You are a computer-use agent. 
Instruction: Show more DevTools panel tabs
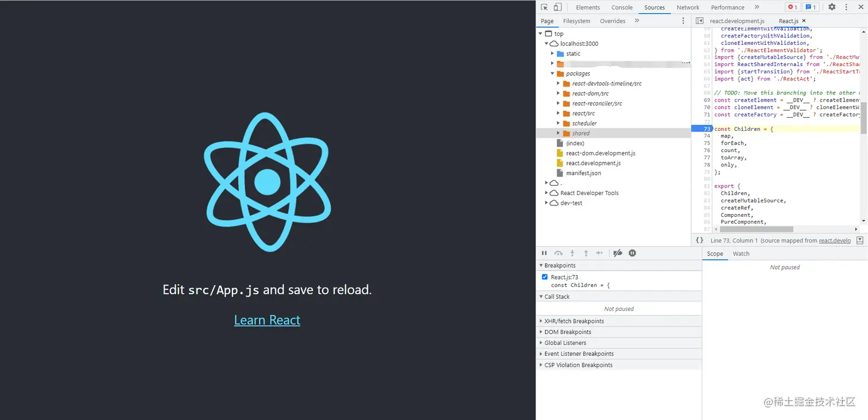pos(757,7)
